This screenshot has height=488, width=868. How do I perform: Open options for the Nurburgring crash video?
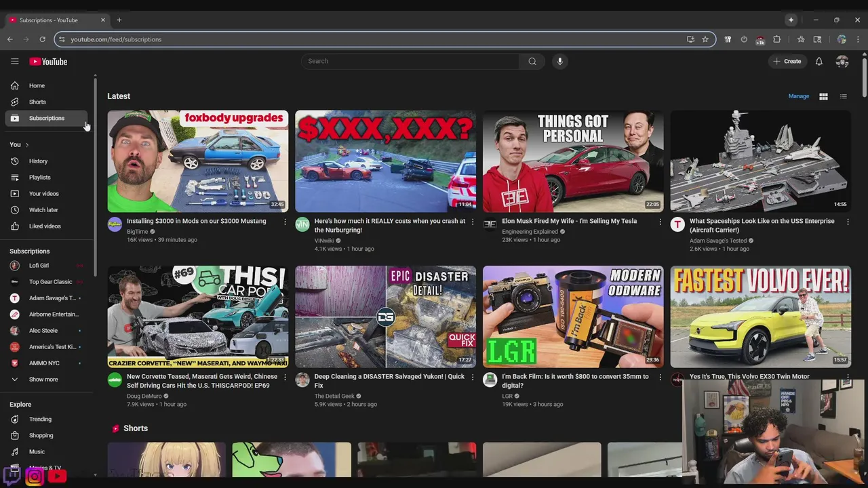click(473, 222)
